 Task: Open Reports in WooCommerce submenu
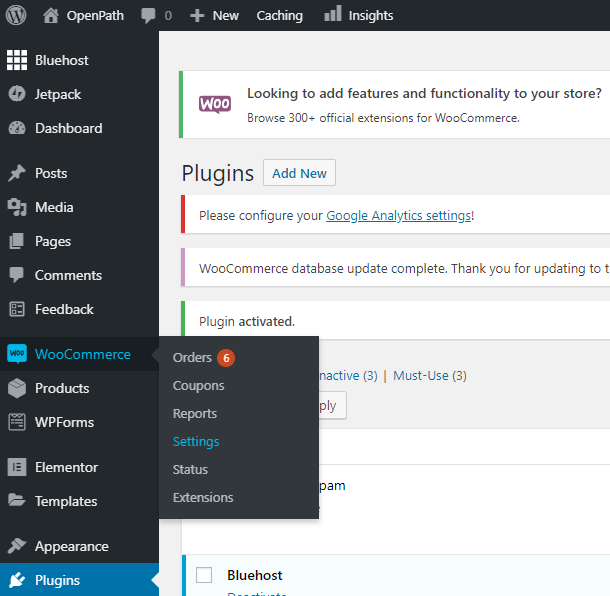195,414
